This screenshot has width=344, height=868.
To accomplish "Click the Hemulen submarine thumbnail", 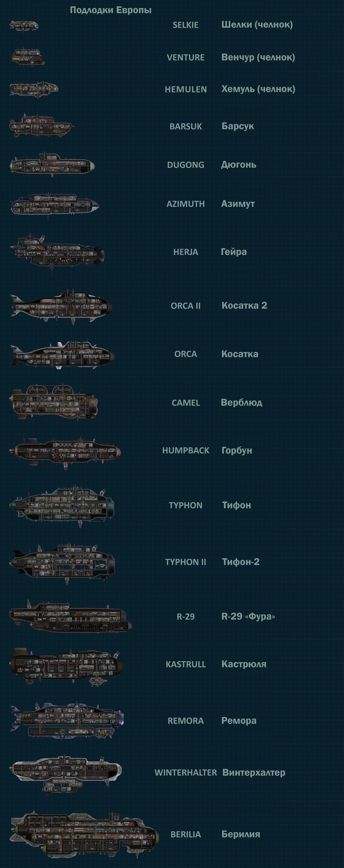I will coord(34,89).
